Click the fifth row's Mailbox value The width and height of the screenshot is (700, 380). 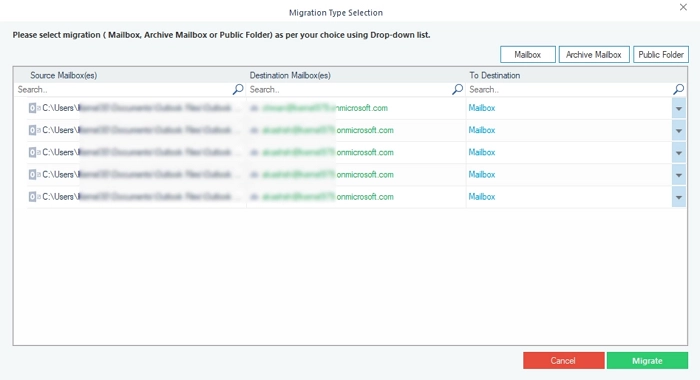(x=482, y=197)
